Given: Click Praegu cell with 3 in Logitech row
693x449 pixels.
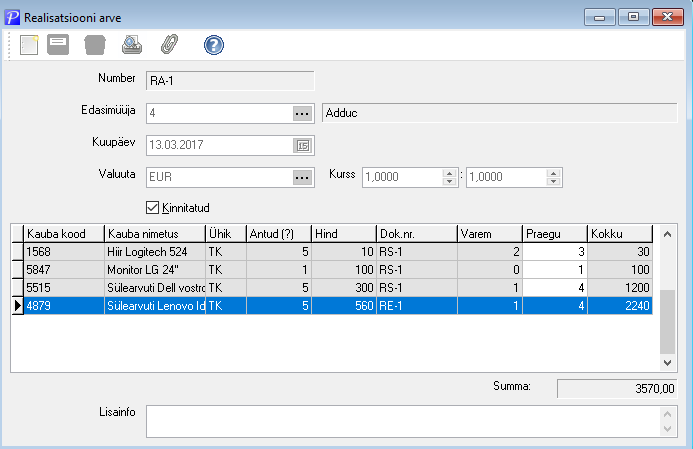Looking at the screenshot, I should click(555, 252).
